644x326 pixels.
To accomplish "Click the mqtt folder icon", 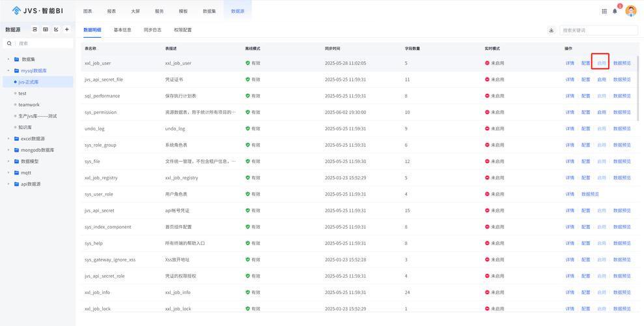I will (x=16, y=173).
